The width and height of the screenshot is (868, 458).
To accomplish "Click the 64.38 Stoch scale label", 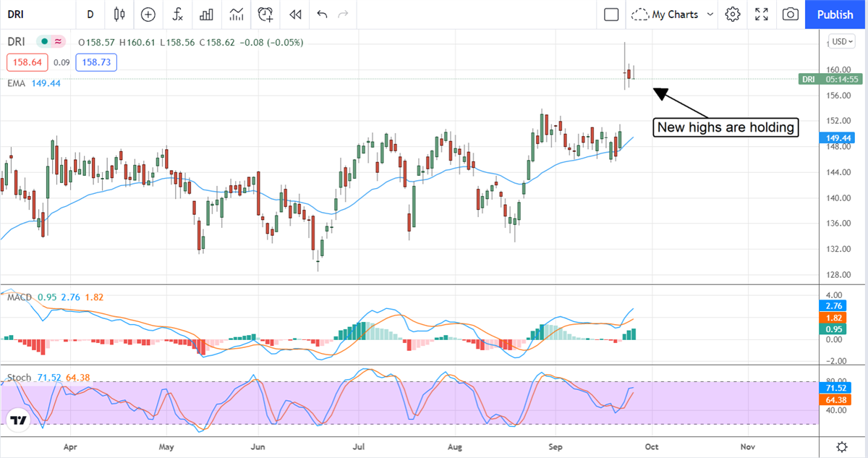I will point(835,400).
